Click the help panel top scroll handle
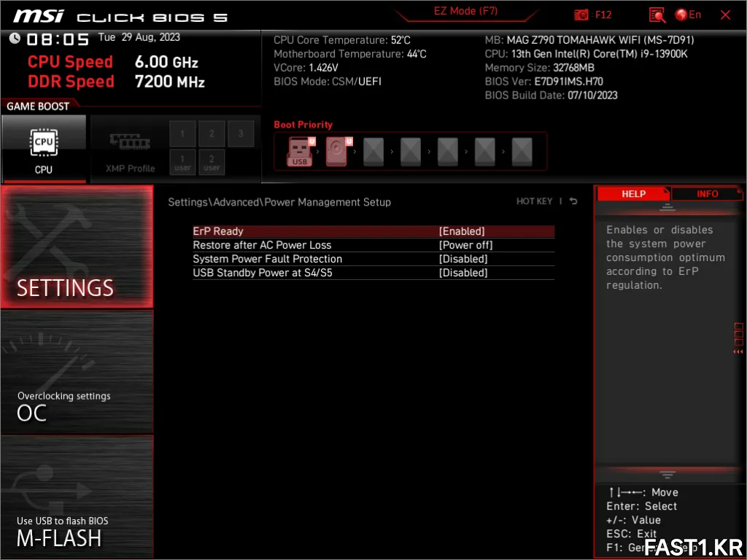747x560 pixels. [x=667, y=207]
